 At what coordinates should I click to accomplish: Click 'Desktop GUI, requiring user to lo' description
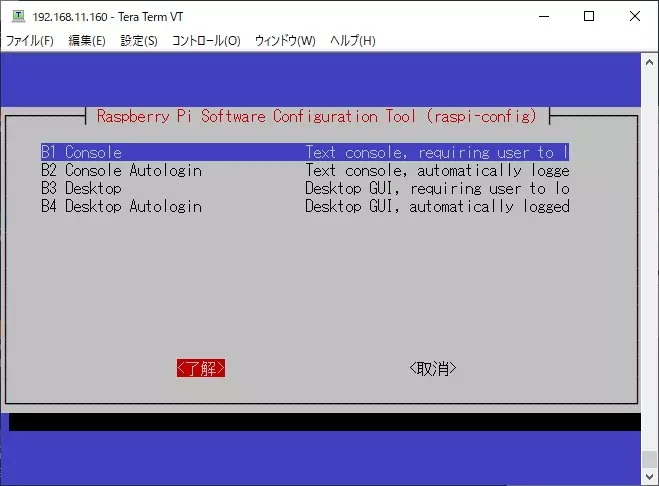coord(437,188)
